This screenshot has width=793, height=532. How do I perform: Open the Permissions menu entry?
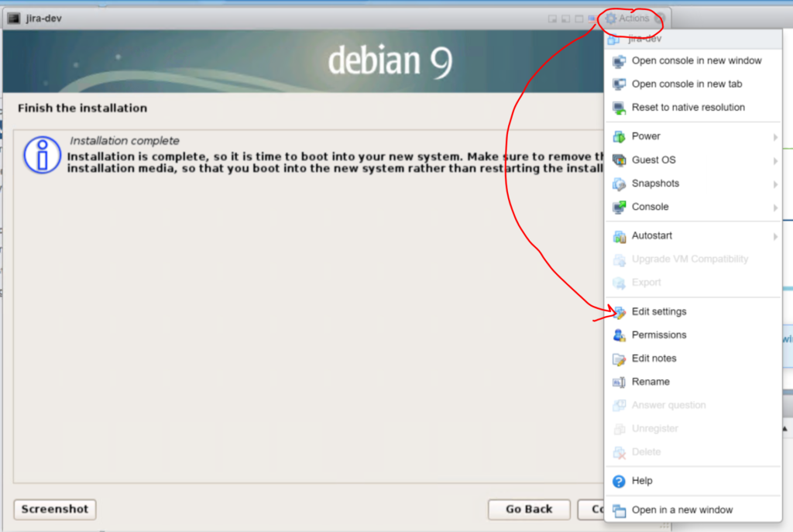(693, 335)
